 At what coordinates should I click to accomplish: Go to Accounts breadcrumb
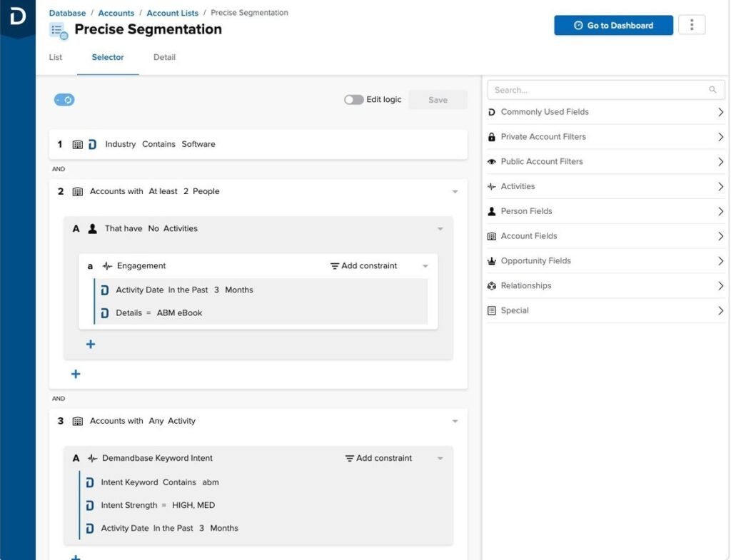116,13
